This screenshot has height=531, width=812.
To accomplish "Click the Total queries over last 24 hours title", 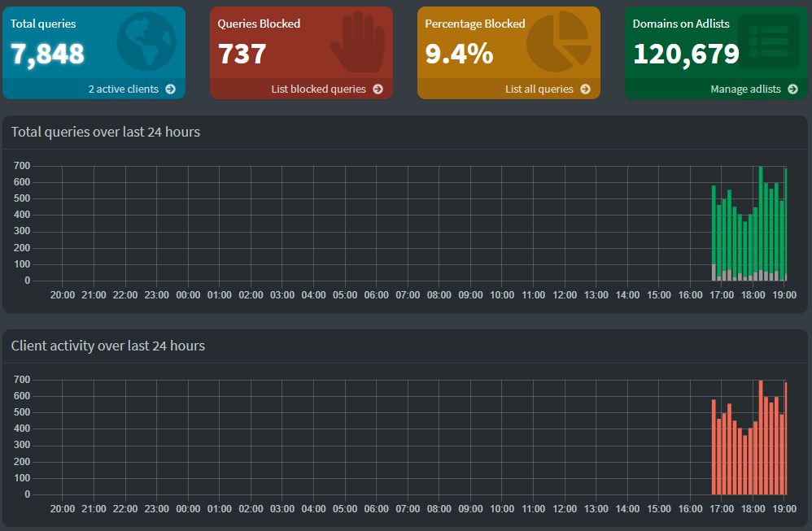I will click(106, 132).
